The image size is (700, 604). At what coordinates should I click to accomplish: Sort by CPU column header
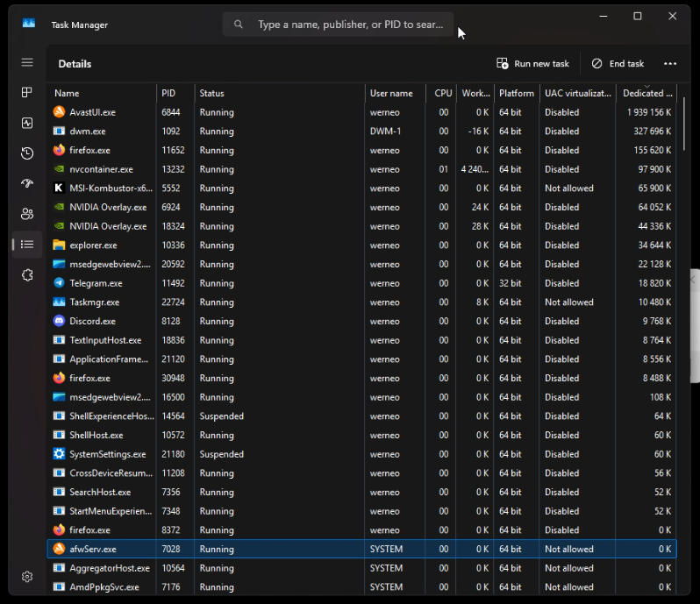pos(441,93)
